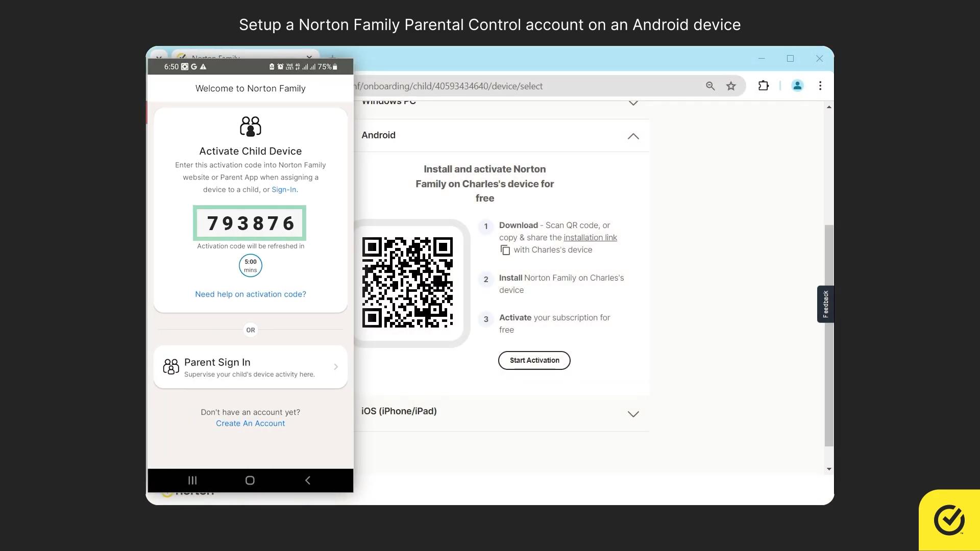
Task: Open the Feedback side tab
Action: tap(825, 304)
